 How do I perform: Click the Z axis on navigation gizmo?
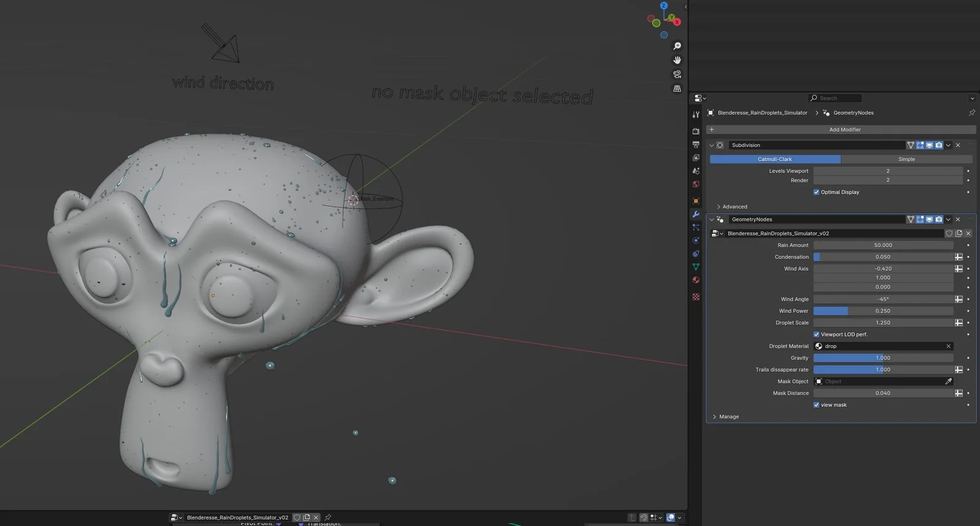[x=664, y=6]
